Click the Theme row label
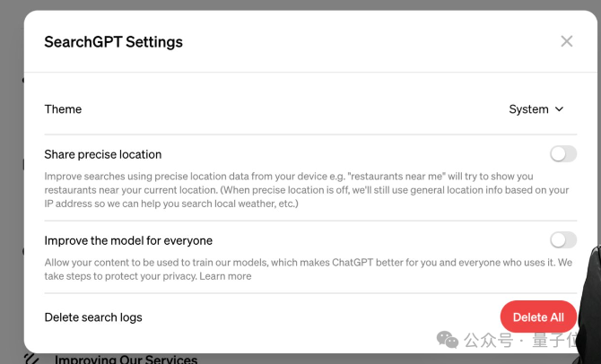This screenshot has height=364, width=601. pyautogui.click(x=63, y=109)
